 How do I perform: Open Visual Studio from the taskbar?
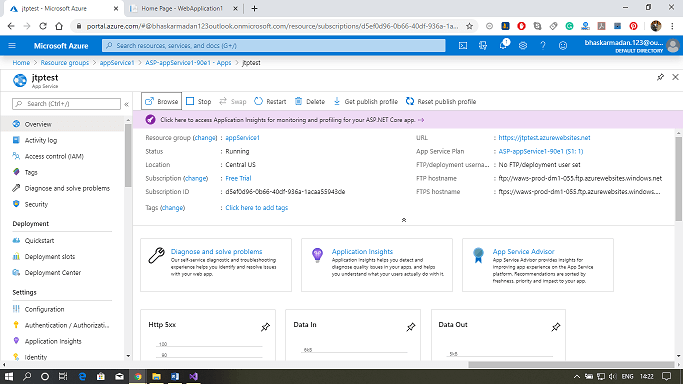point(193,376)
